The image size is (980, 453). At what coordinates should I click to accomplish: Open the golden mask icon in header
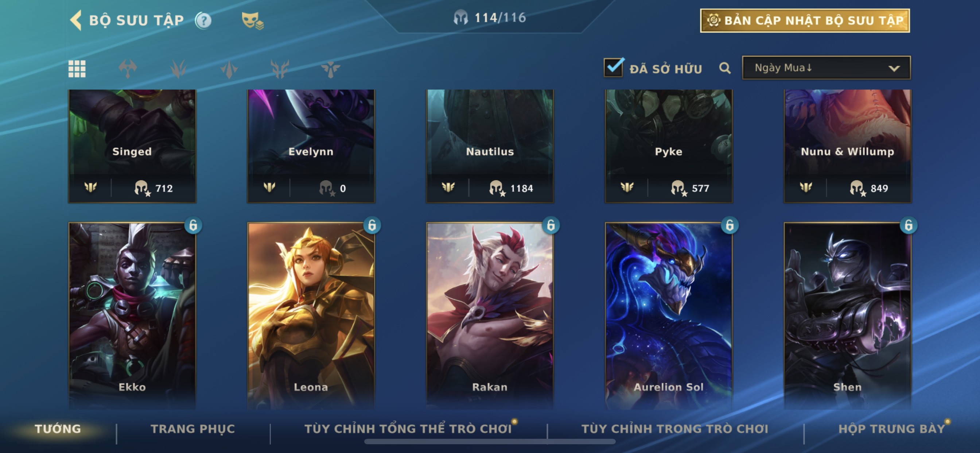pyautogui.click(x=252, y=20)
